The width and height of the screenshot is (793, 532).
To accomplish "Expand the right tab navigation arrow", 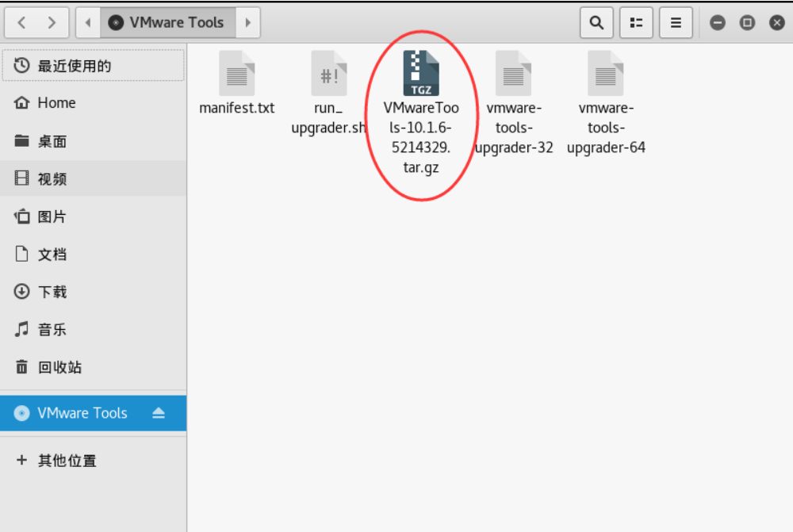I will [248, 22].
